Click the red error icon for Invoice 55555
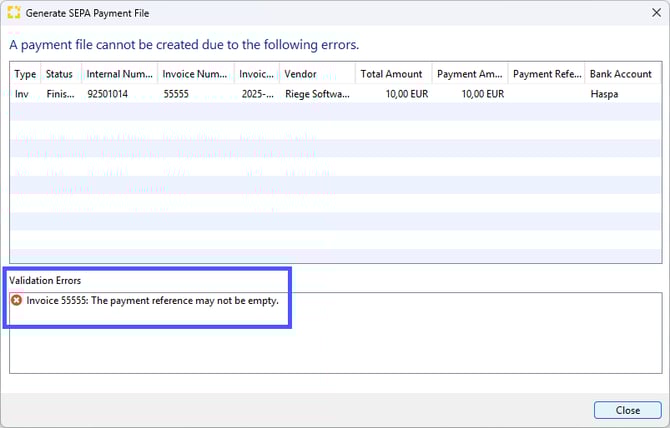Image resolution: width=670 pixels, height=428 pixels. tap(16, 300)
